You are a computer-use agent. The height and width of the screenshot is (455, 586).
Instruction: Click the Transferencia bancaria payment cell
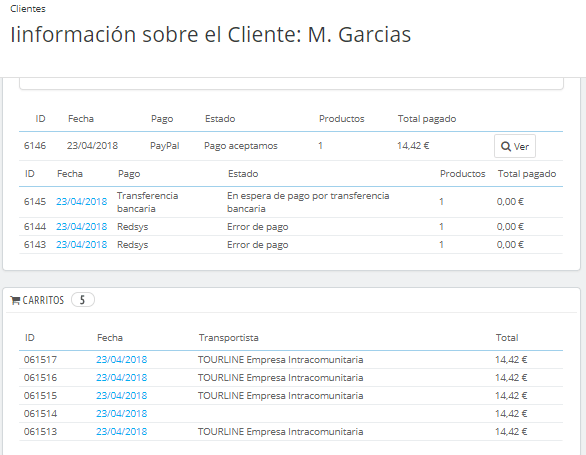tap(147, 202)
